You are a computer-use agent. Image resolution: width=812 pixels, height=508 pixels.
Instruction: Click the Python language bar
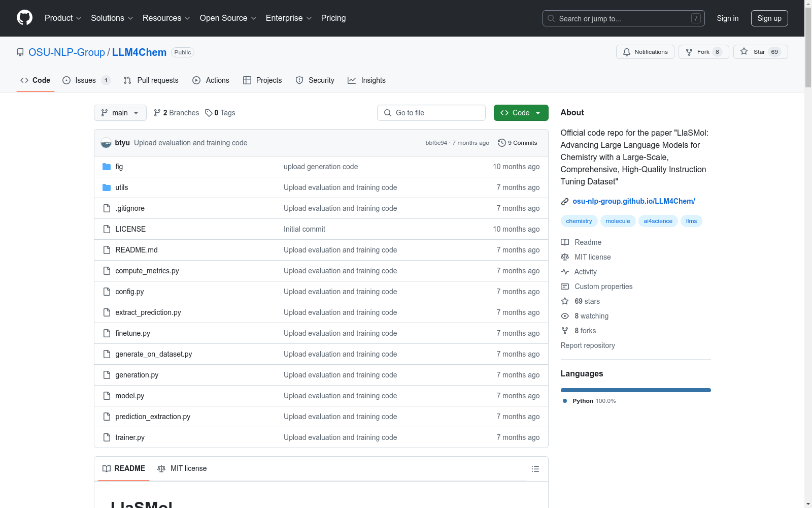coord(636,390)
